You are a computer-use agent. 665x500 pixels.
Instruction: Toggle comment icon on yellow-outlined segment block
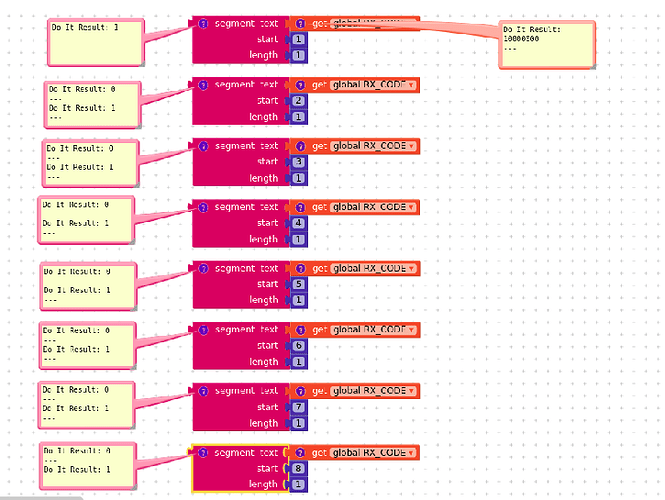[203, 453]
